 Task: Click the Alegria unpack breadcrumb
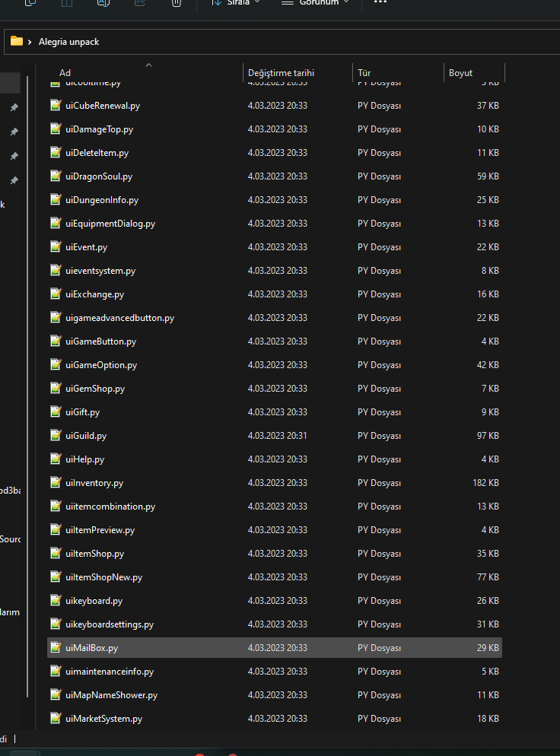[68, 42]
